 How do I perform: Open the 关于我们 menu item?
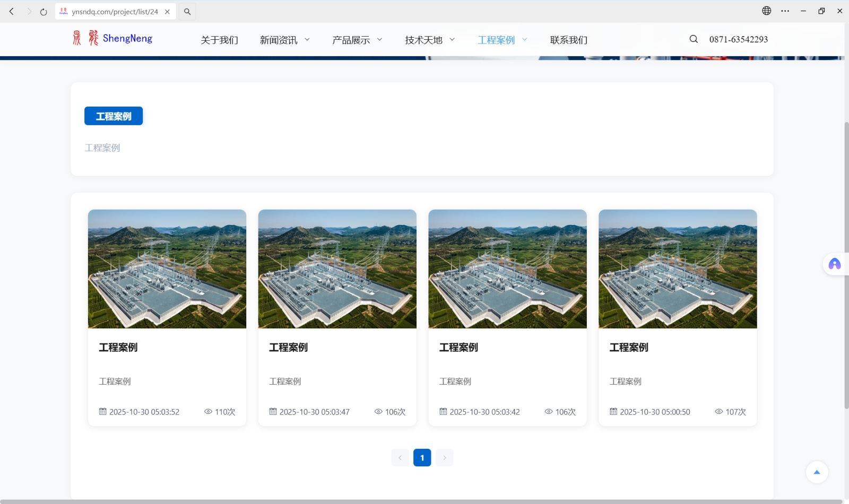point(219,40)
